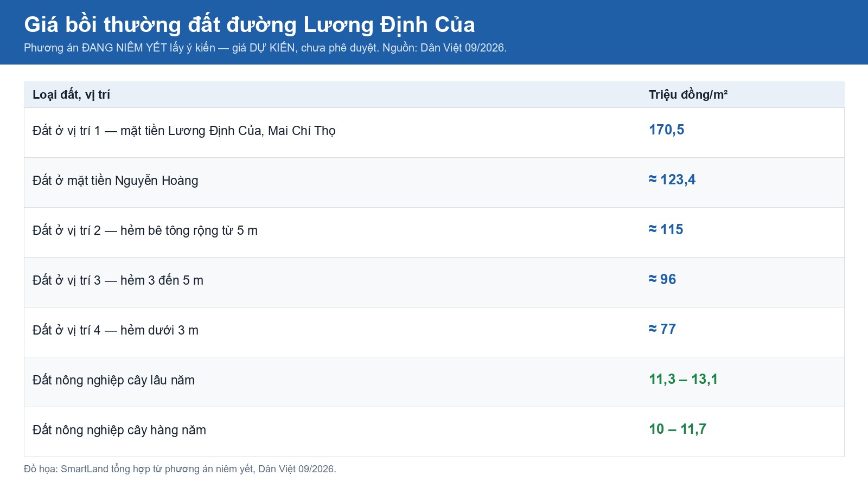Click the value ≈ 115
The width and height of the screenshot is (868, 488).
point(666,230)
